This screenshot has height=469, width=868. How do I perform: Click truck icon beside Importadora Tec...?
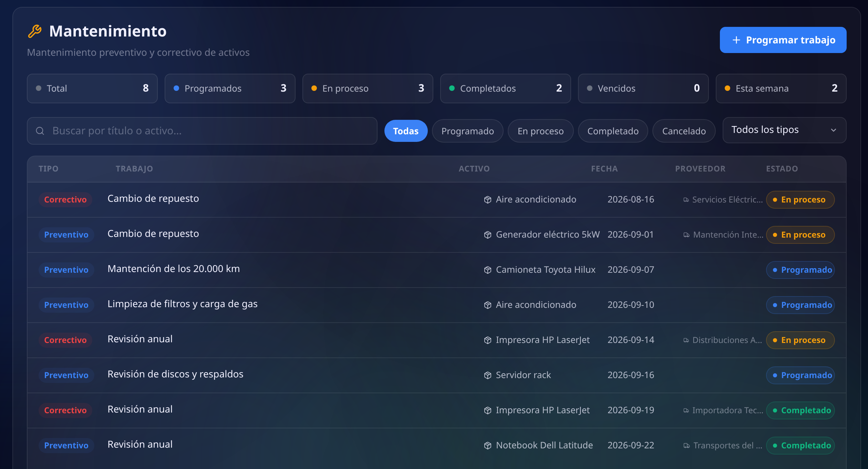686,410
